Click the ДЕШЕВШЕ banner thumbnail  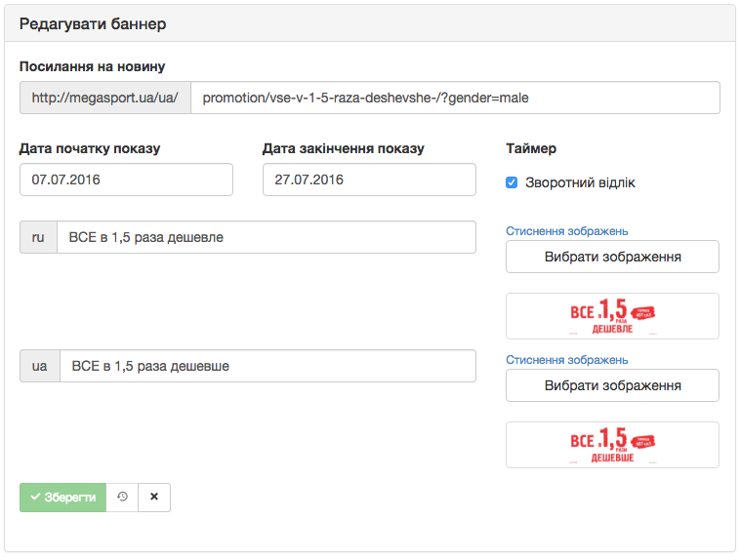(612, 445)
